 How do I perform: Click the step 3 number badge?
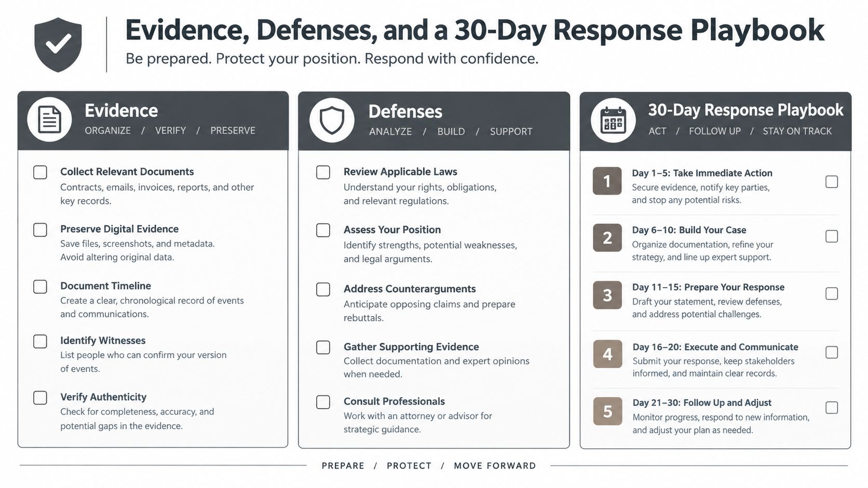(607, 295)
